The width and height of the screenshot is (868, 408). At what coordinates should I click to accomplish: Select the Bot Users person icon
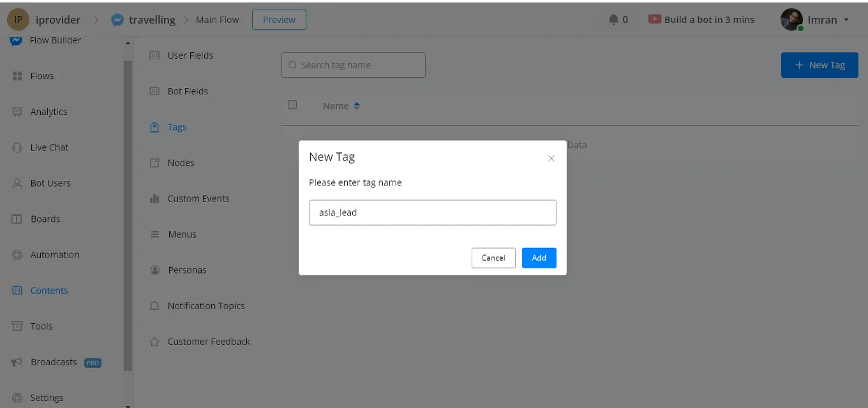(17, 183)
